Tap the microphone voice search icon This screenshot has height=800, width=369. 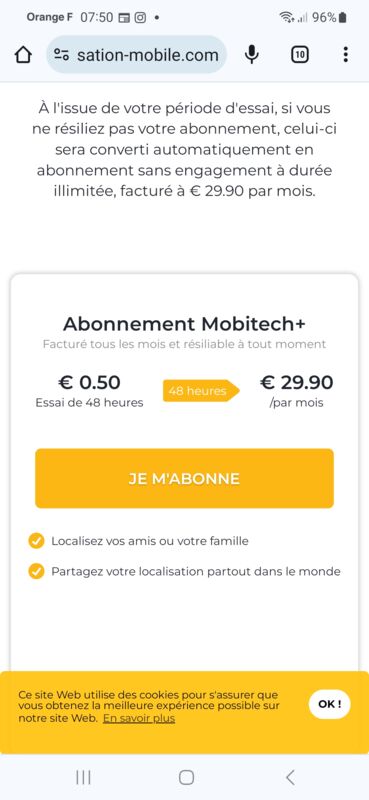[251, 55]
